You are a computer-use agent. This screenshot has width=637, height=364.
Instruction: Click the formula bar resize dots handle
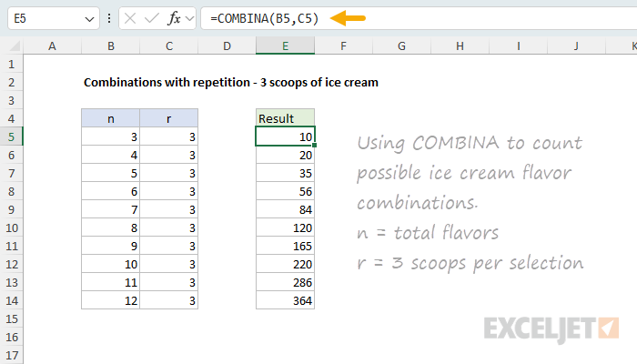click(109, 18)
